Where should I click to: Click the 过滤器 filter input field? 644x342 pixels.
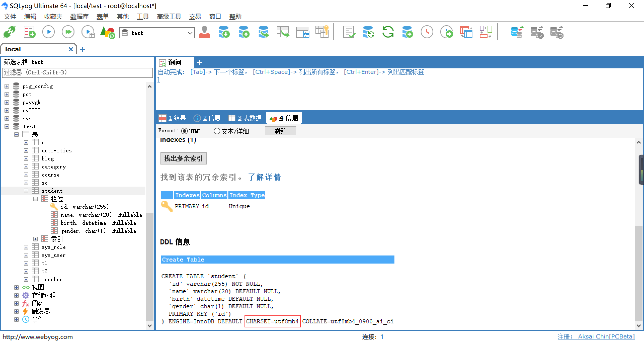[77, 73]
